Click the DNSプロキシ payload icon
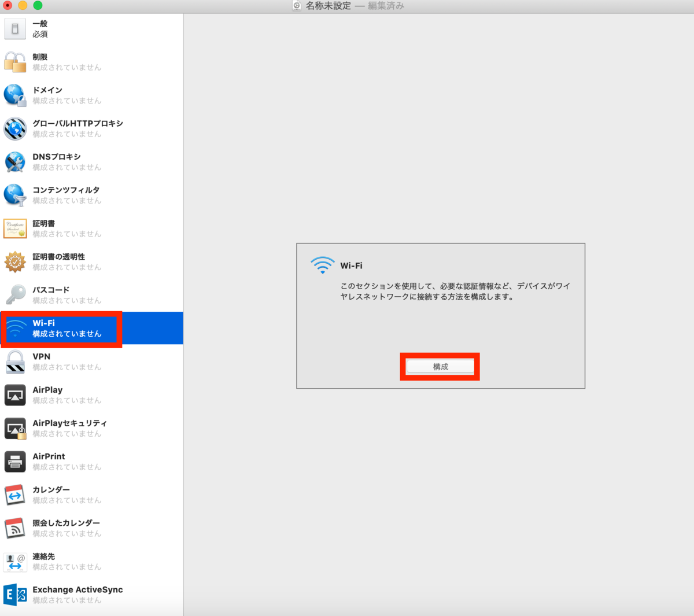 pos(15,161)
